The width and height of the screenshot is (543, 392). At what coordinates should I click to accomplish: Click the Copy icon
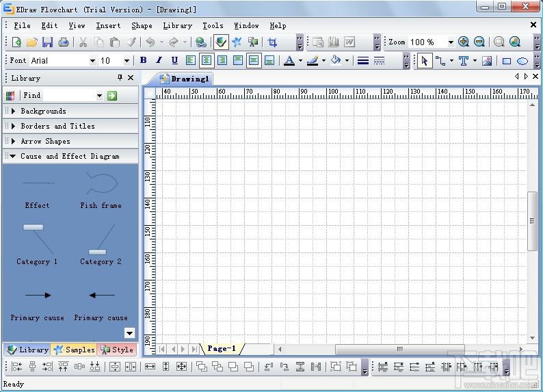[99, 42]
